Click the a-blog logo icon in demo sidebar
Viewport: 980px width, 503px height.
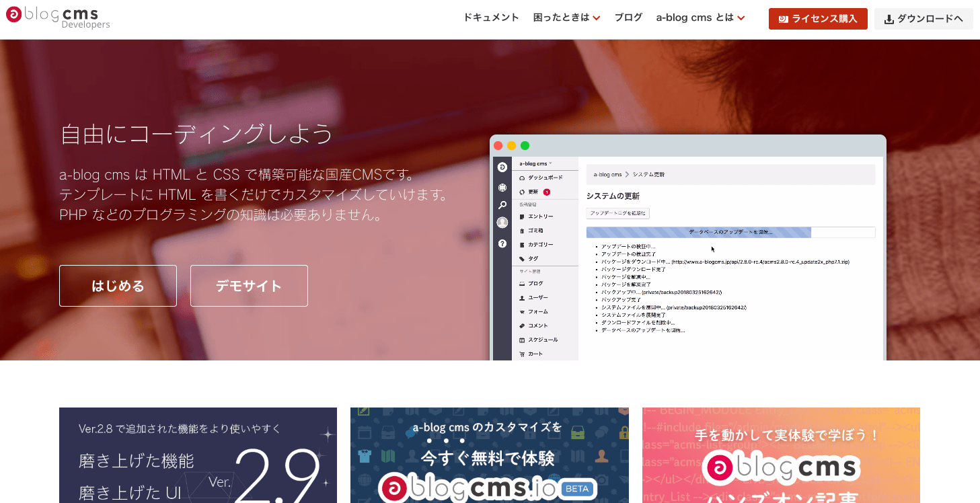502,167
